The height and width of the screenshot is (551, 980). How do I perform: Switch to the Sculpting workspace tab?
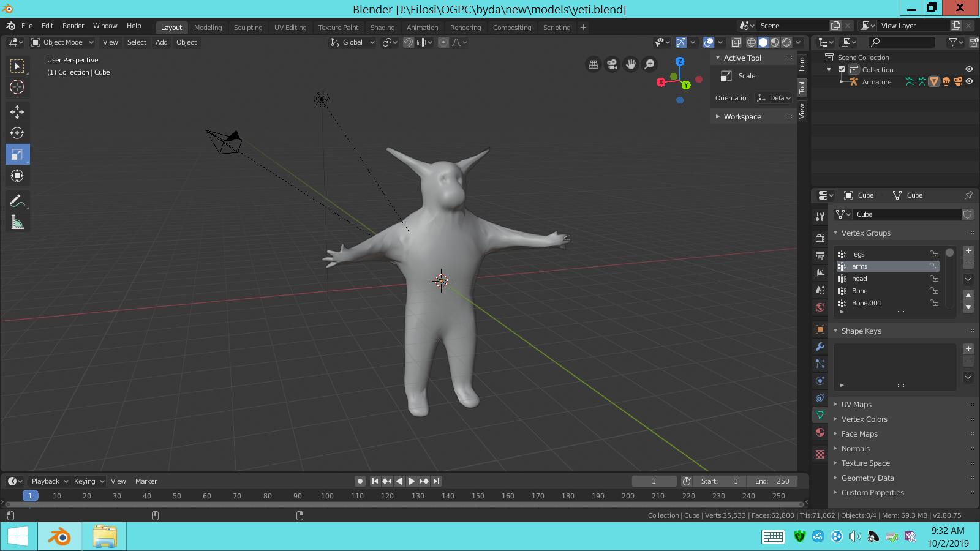tap(248, 27)
